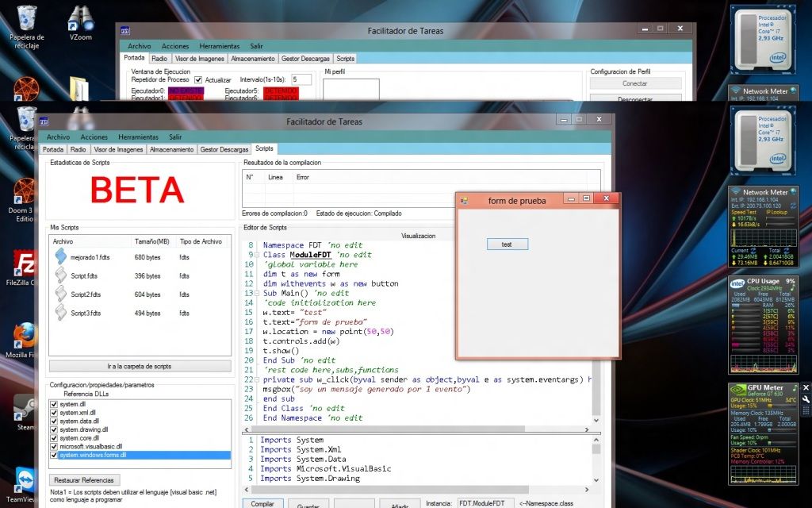This screenshot has height=508, width=812.
Task: Select the Script2.fdts file name
Action: (86, 294)
